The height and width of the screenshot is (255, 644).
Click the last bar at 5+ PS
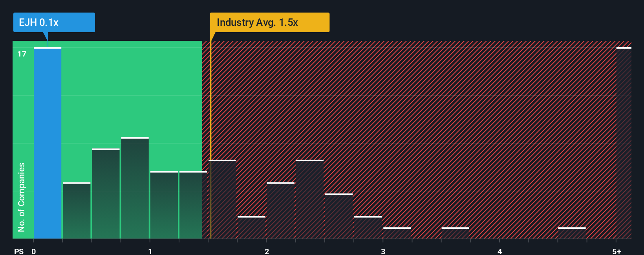(x=624, y=143)
